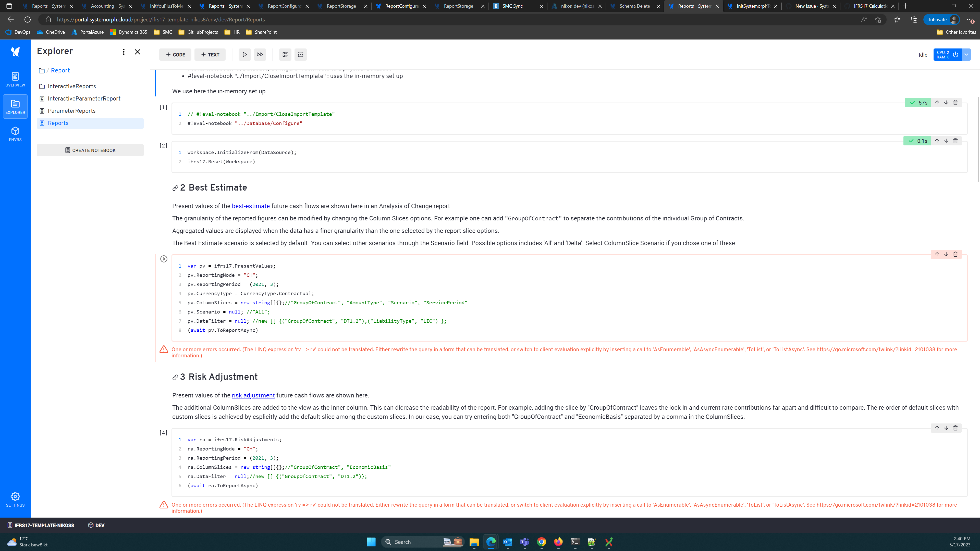Open the notebook outline list icon
The image size is (980, 551).
tap(285, 54)
